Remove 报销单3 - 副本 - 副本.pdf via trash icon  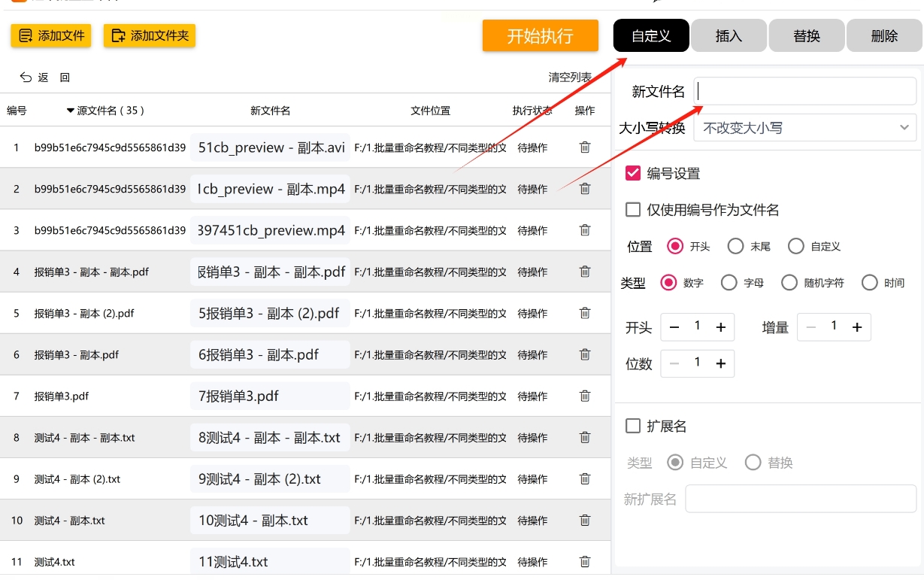[584, 272]
